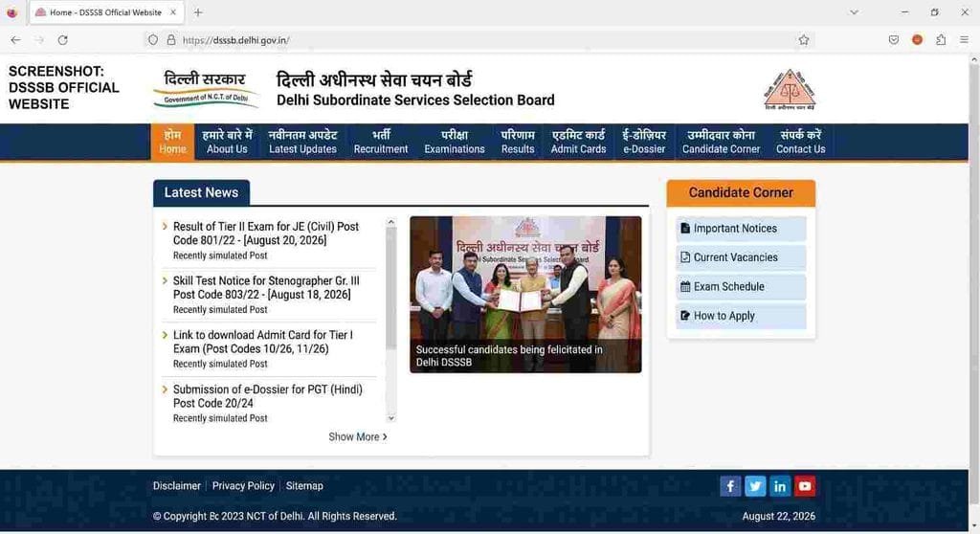Click the photo caption about successful candidates
This screenshot has height=534, width=980.
[x=509, y=356]
